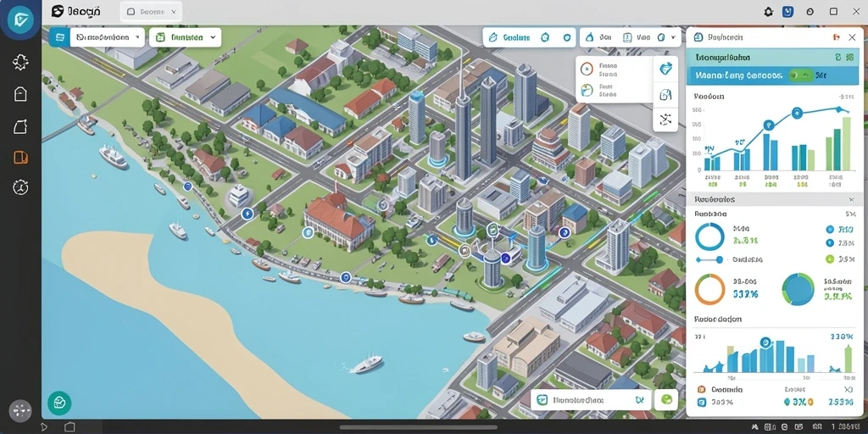Expand the first white dropdown at map top-left
The width and height of the screenshot is (868, 434).
point(108,37)
